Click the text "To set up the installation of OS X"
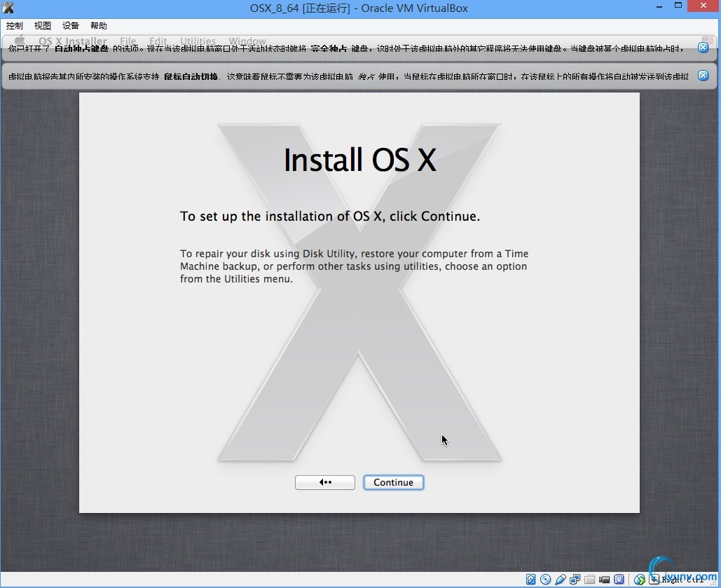721x588 pixels. (281, 217)
